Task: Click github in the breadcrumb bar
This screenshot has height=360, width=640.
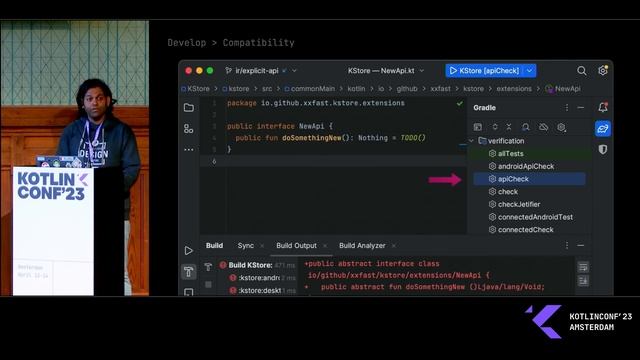Action: click(x=407, y=89)
